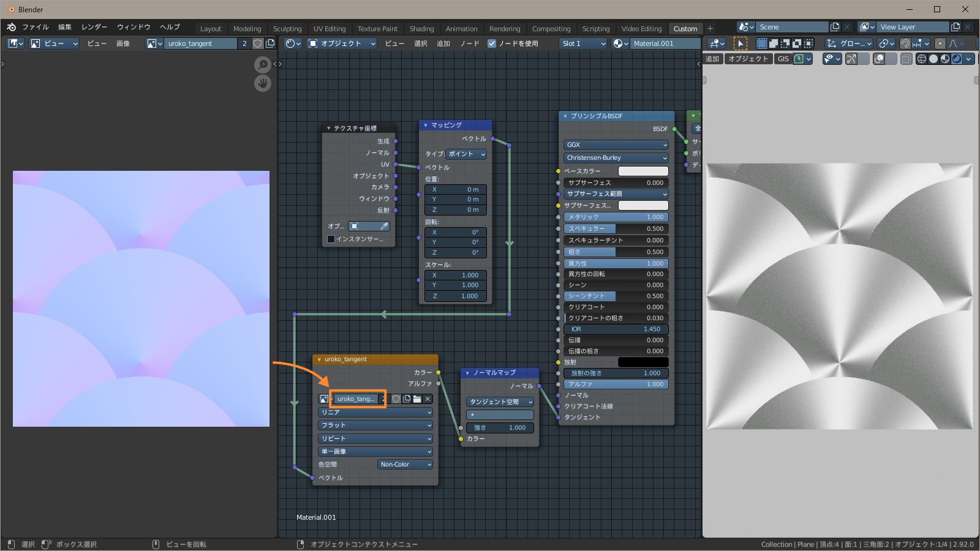Click the image datablock browse icon in uroko_tangent node

click(325, 399)
